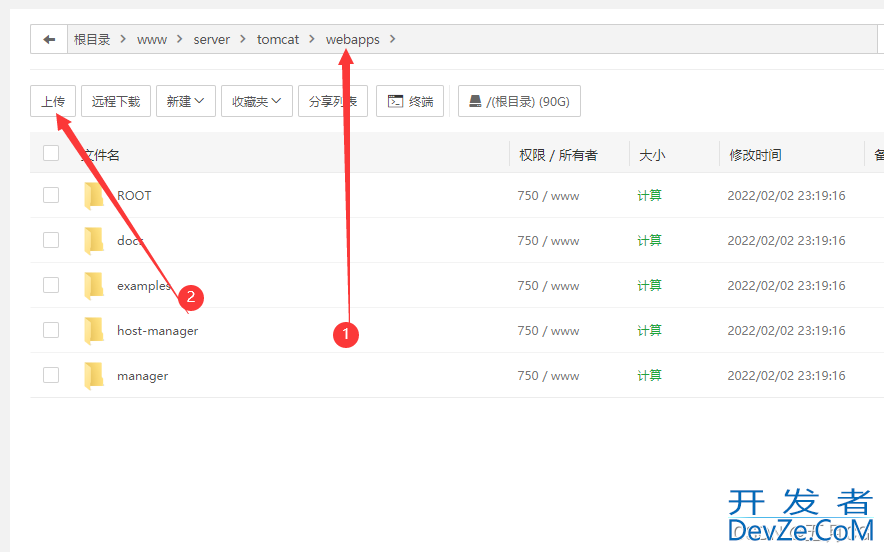Open the examples folder icon
This screenshot has height=552, width=884.
coord(94,286)
